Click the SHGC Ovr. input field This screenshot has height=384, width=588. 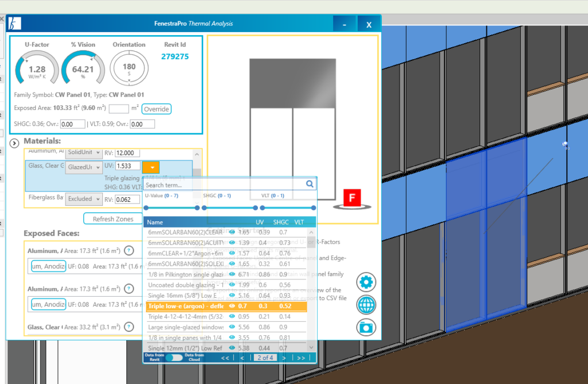click(73, 124)
